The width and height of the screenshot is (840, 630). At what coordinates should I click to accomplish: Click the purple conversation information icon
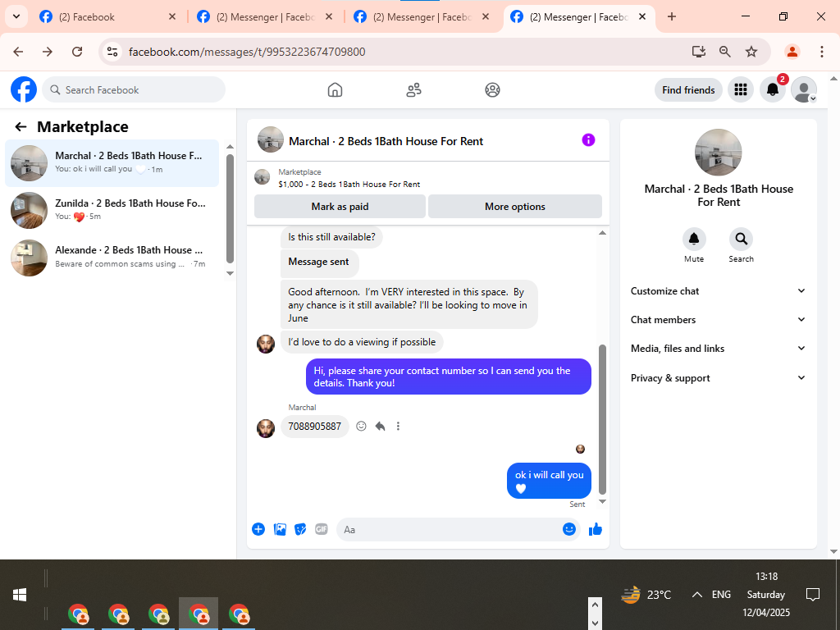click(x=588, y=139)
